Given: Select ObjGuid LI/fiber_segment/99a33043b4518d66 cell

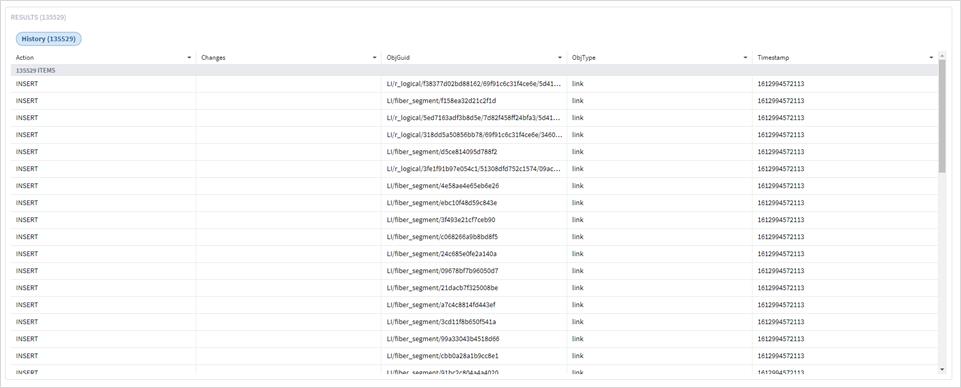Looking at the screenshot, I should (x=474, y=339).
